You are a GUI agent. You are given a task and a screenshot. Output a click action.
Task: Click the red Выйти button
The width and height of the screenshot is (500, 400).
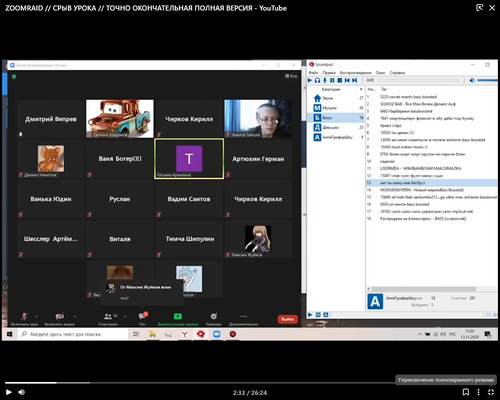pyautogui.click(x=287, y=319)
